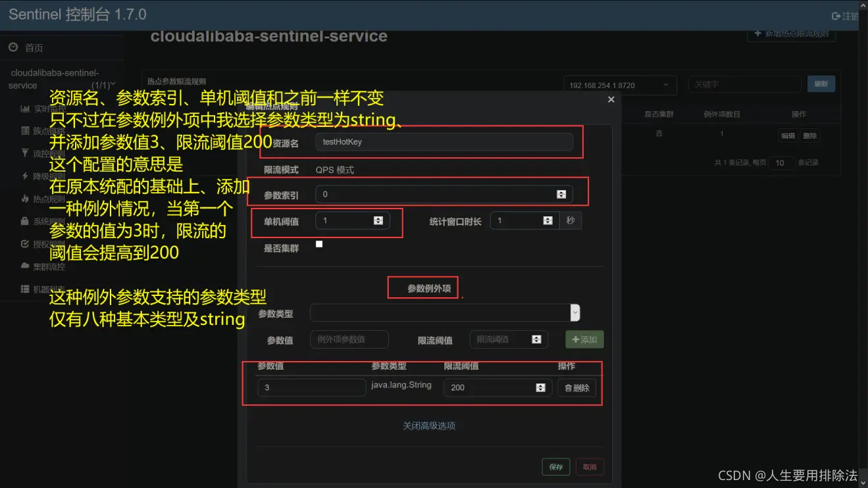Click the 例外项数目 column header
The height and width of the screenshot is (488, 868).
722,114
